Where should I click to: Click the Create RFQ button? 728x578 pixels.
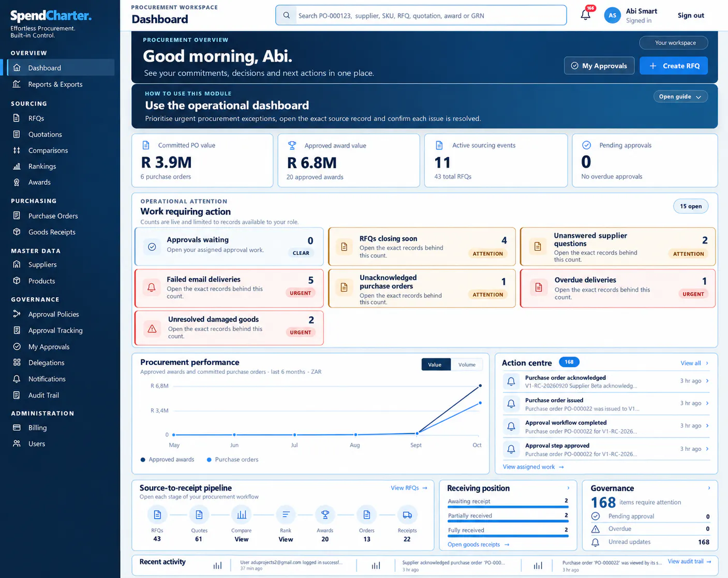(674, 66)
